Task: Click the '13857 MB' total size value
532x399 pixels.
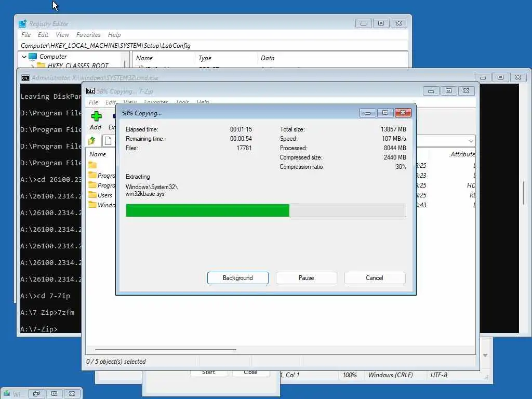Action: click(393, 129)
